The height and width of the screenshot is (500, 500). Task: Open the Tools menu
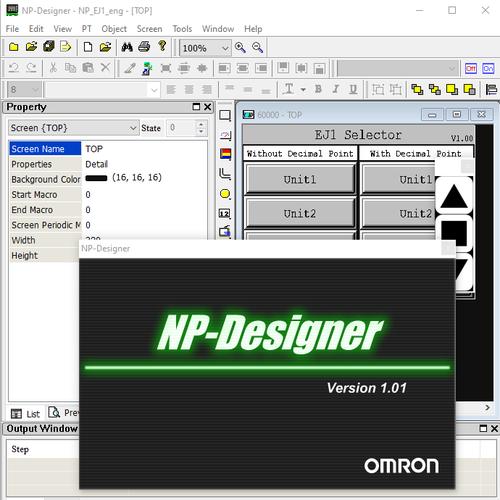(182, 29)
